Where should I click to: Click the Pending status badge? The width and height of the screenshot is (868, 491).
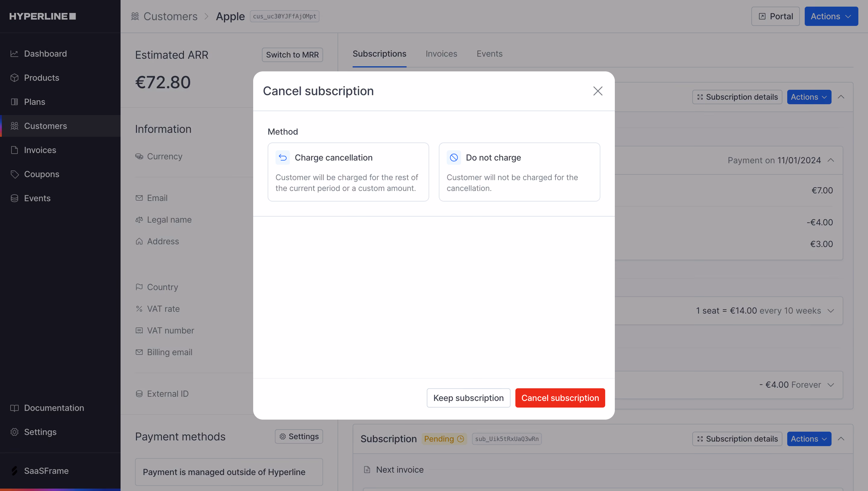pos(444,439)
